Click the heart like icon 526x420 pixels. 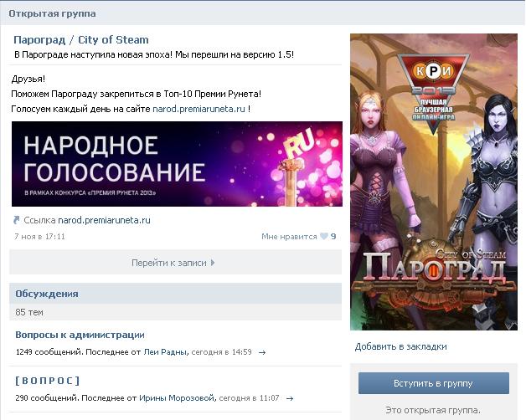click(x=323, y=236)
